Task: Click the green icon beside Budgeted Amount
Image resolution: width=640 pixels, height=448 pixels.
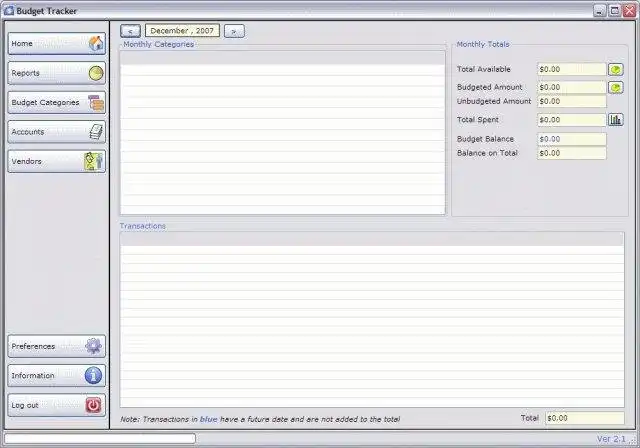Action: point(616,87)
